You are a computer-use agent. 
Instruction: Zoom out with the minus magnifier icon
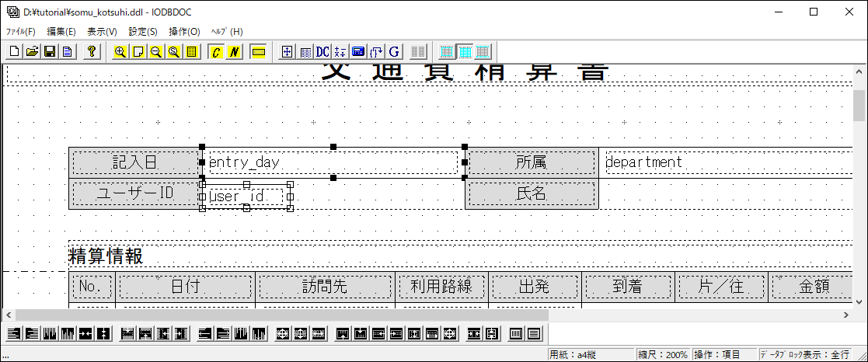pos(155,52)
